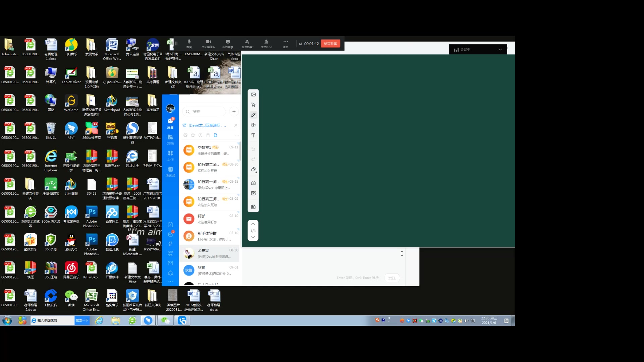
Task: Open the DingTalk phone call icon
Action: click(170, 254)
